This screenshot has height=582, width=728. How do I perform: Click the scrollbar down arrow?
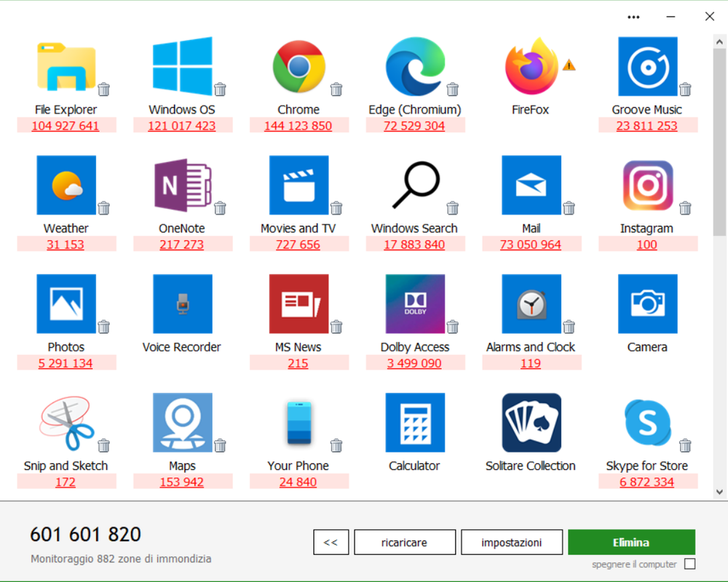(720, 492)
